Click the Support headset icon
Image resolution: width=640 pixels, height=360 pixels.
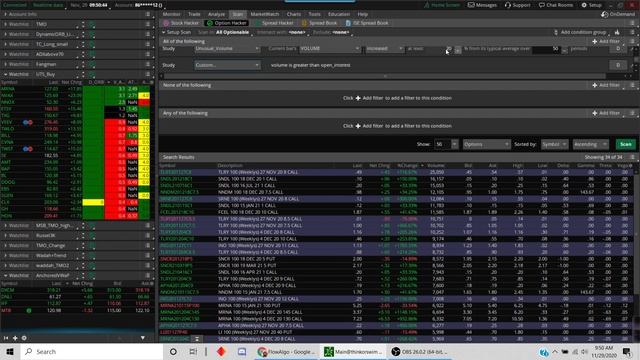[508, 5]
